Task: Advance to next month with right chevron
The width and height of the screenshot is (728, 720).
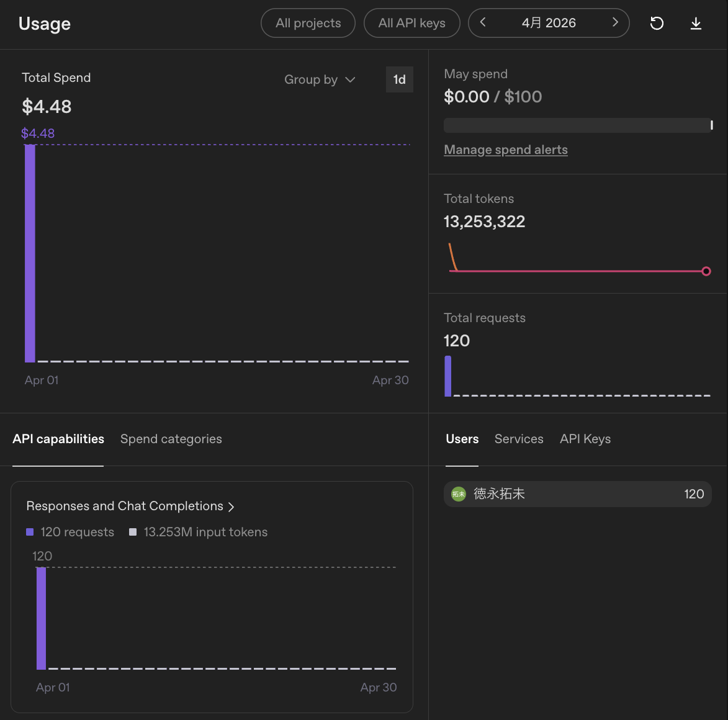Action: click(x=614, y=22)
